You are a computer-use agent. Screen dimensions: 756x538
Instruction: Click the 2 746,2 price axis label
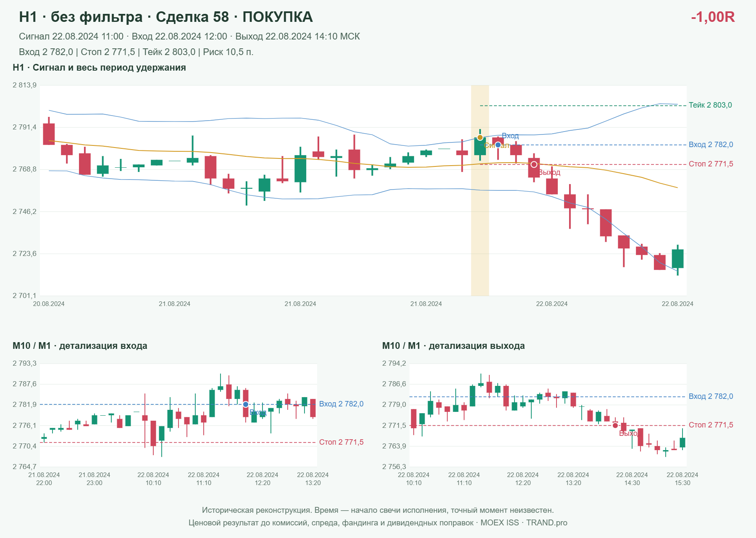click(24, 211)
